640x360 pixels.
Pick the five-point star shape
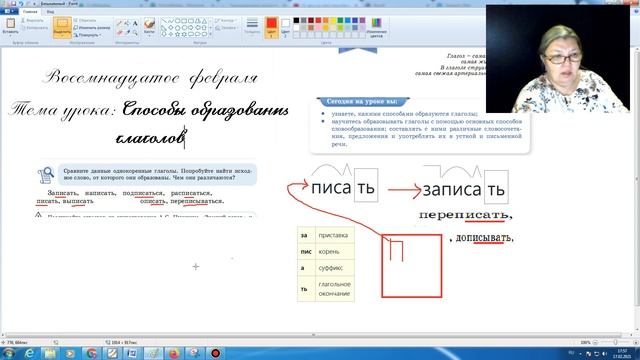click(177, 34)
